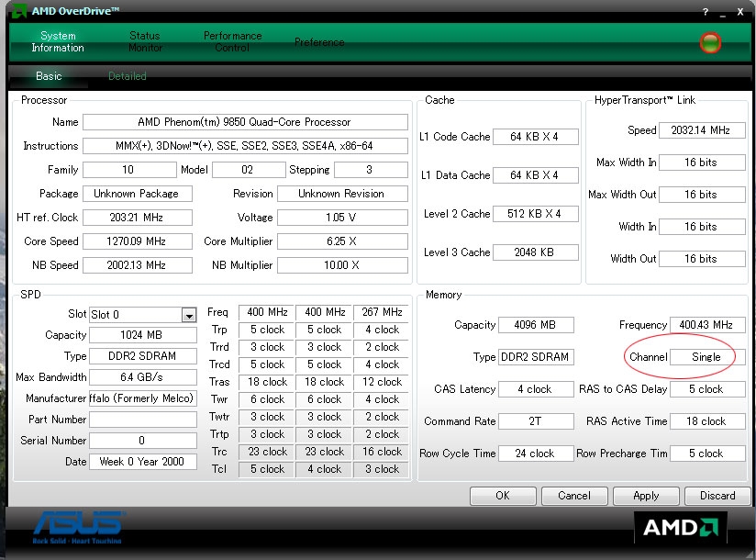Screen dimensions: 756x560
Task: Click the Core Speed value field
Action: 137,241
